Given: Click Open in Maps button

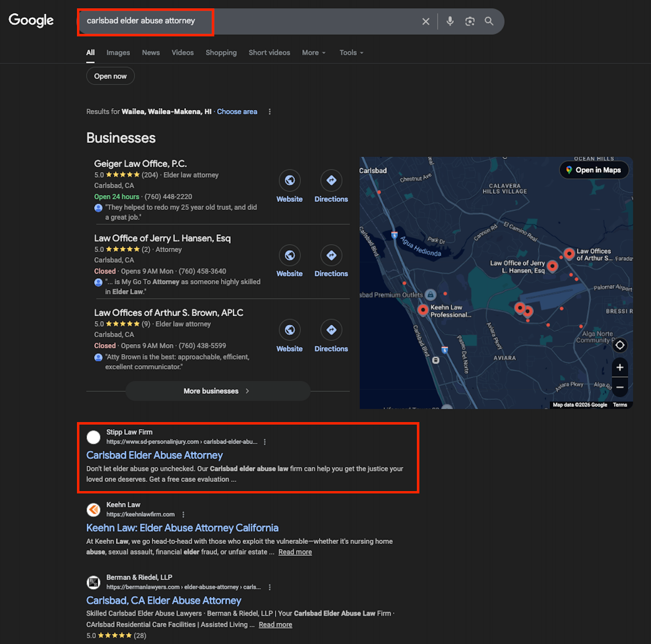Looking at the screenshot, I should point(594,170).
